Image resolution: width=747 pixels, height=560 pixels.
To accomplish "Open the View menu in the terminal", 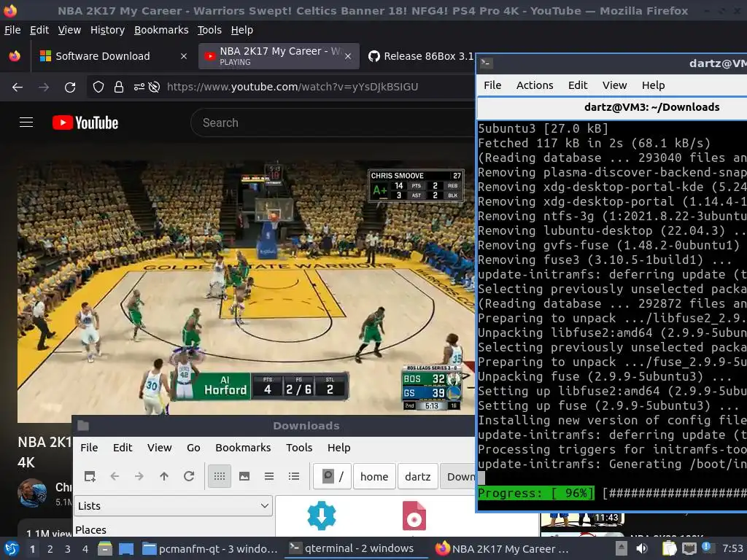I will (x=614, y=85).
